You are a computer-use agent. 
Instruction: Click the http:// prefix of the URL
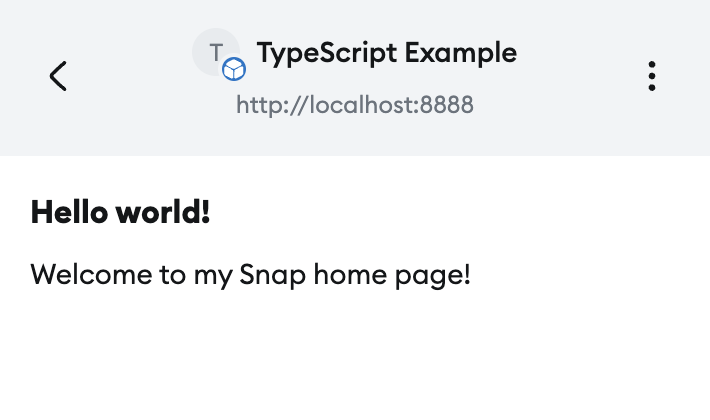click(x=262, y=104)
